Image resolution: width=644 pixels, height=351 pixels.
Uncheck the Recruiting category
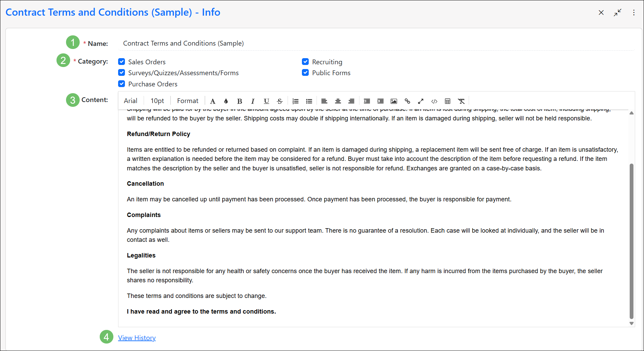[305, 62]
